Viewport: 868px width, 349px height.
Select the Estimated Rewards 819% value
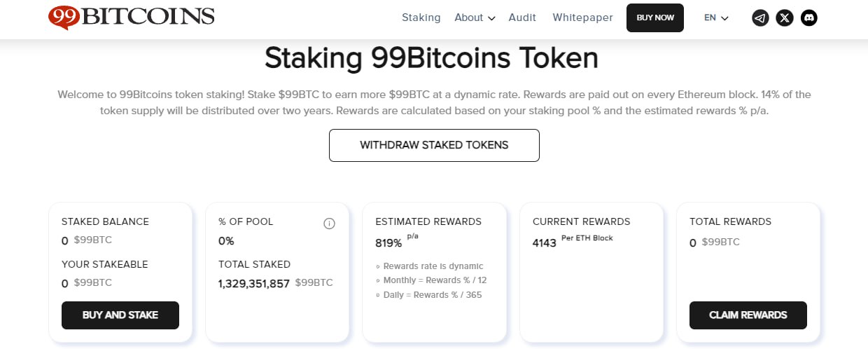click(388, 243)
